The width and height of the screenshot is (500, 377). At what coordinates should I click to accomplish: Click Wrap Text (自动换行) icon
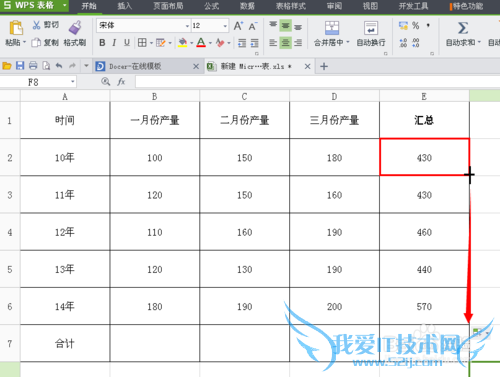371,28
